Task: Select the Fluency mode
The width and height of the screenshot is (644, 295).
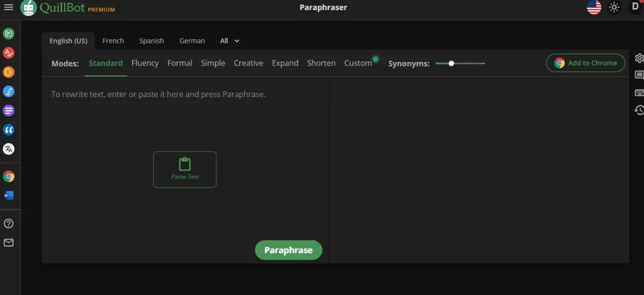Action: coord(145,63)
